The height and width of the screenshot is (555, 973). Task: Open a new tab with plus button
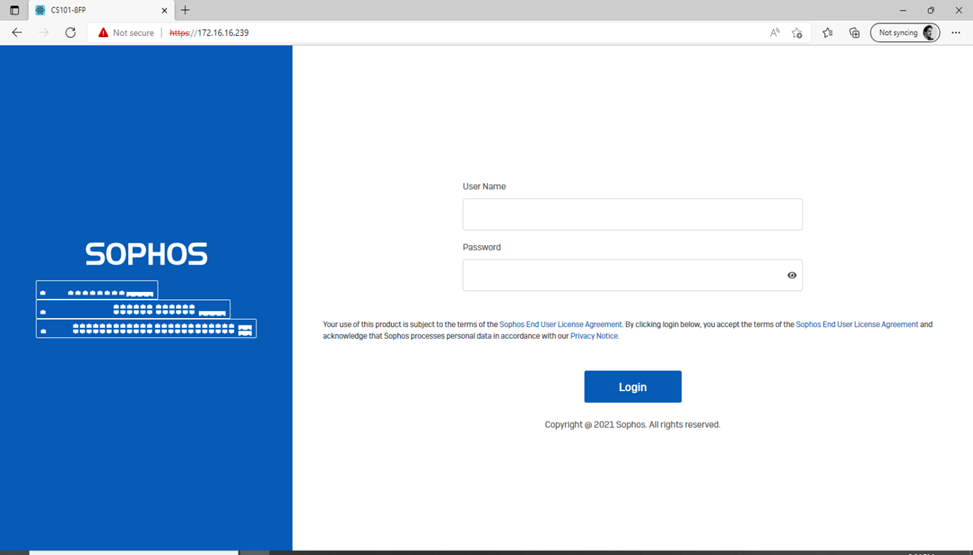[x=185, y=10]
